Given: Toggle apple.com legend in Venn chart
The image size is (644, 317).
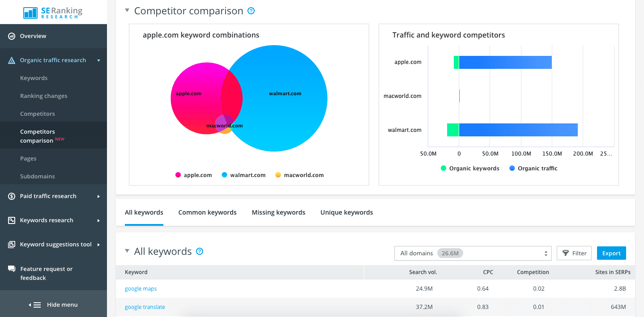Looking at the screenshot, I should click(194, 175).
